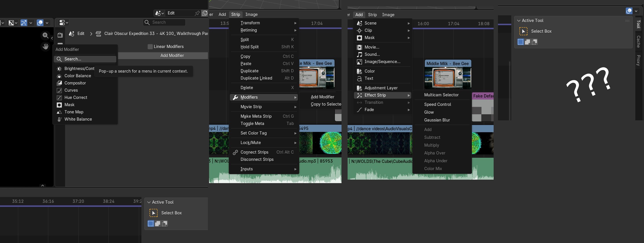
Task: Collapse Active Tool panel beside the Tool tab
Action: point(519,21)
